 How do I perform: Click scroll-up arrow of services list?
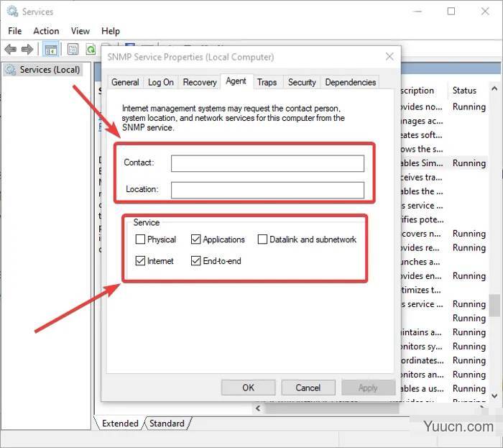(x=494, y=88)
